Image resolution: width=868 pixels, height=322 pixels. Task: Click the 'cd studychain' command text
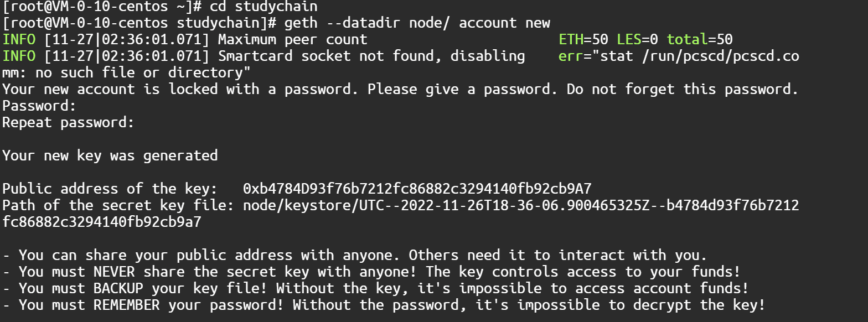263,7
